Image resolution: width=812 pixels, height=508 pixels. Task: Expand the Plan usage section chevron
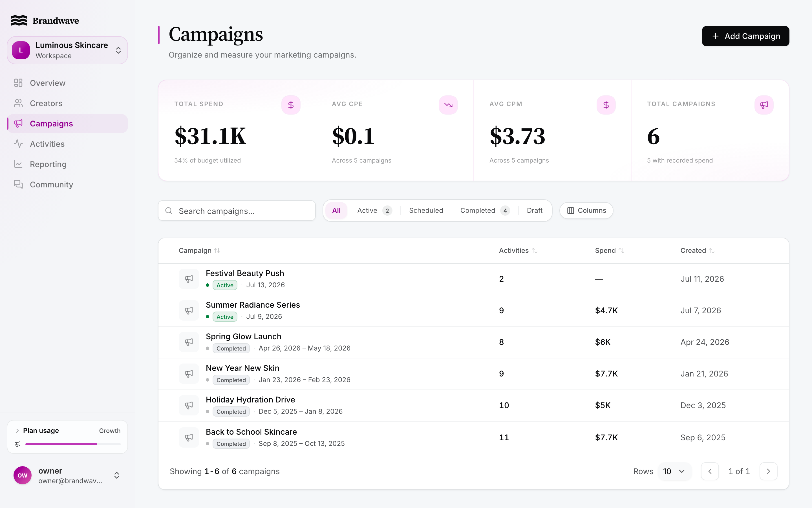tap(17, 431)
